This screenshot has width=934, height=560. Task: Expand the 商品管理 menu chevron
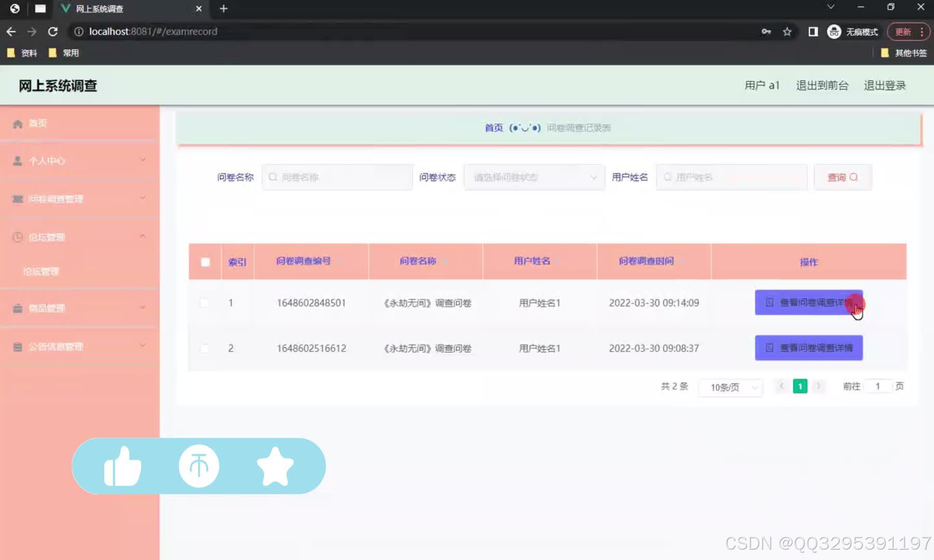coord(143,307)
